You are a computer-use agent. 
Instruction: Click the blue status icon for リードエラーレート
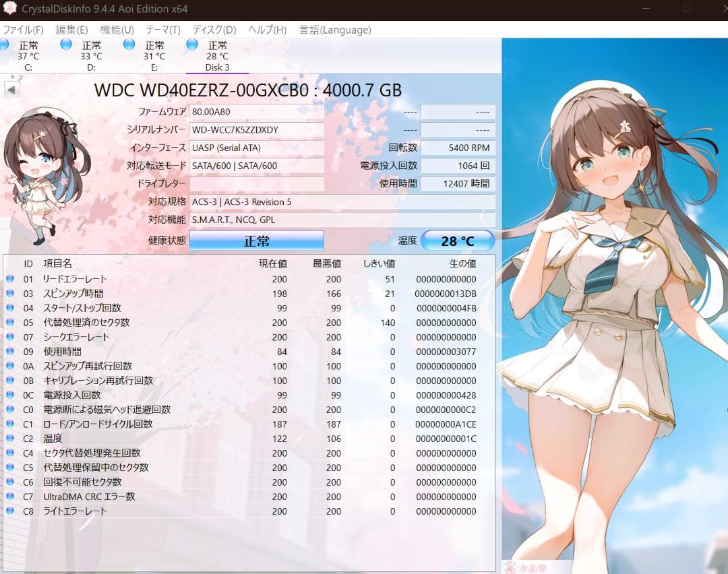pos(10,279)
